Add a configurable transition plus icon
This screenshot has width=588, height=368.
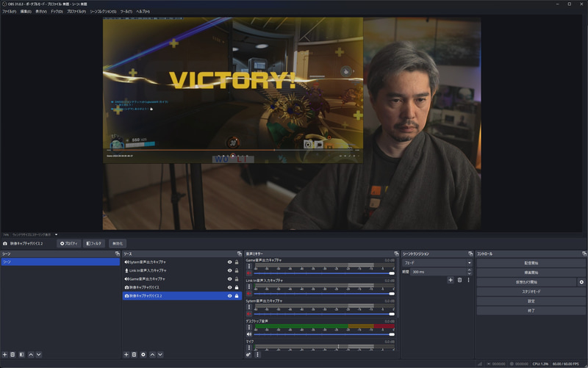451,281
